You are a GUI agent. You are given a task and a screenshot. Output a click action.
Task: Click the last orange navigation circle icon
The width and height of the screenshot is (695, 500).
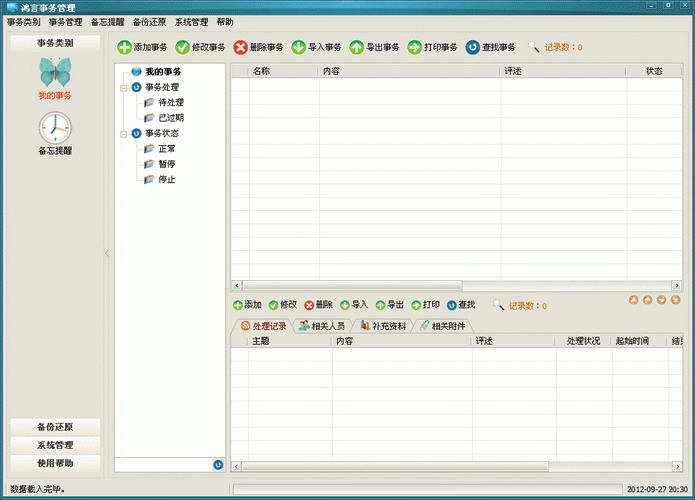(675, 300)
